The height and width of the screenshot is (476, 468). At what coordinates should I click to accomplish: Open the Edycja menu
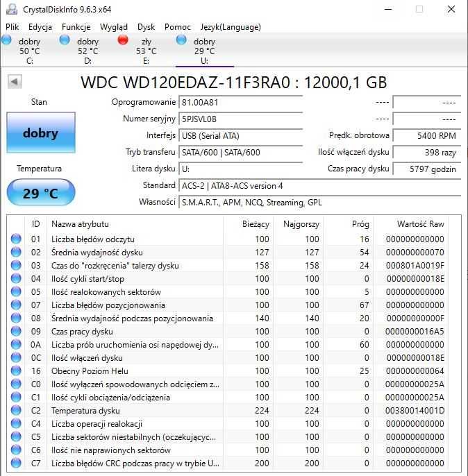40,27
